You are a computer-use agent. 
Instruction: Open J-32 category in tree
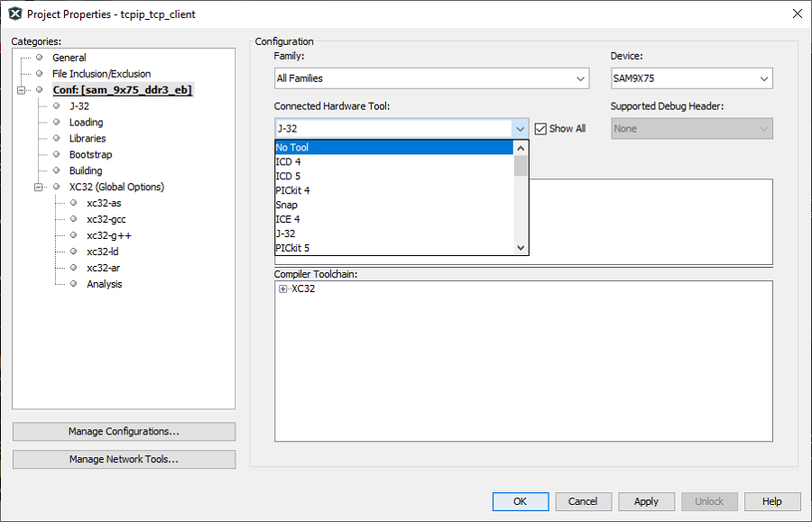[x=79, y=106]
